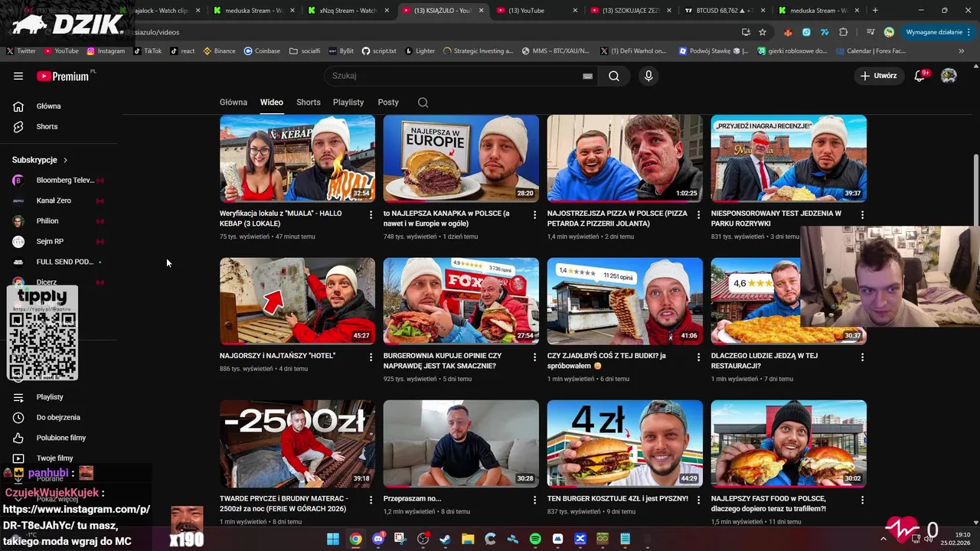
Task: Expand Subskrypcje section chevron
Action: coord(65,160)
